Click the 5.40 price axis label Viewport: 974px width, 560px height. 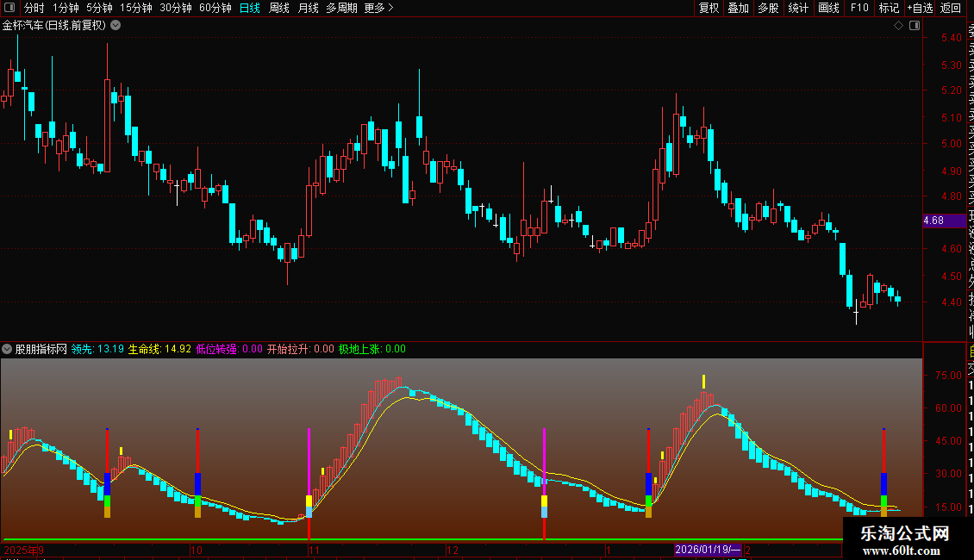pos(951,37)
